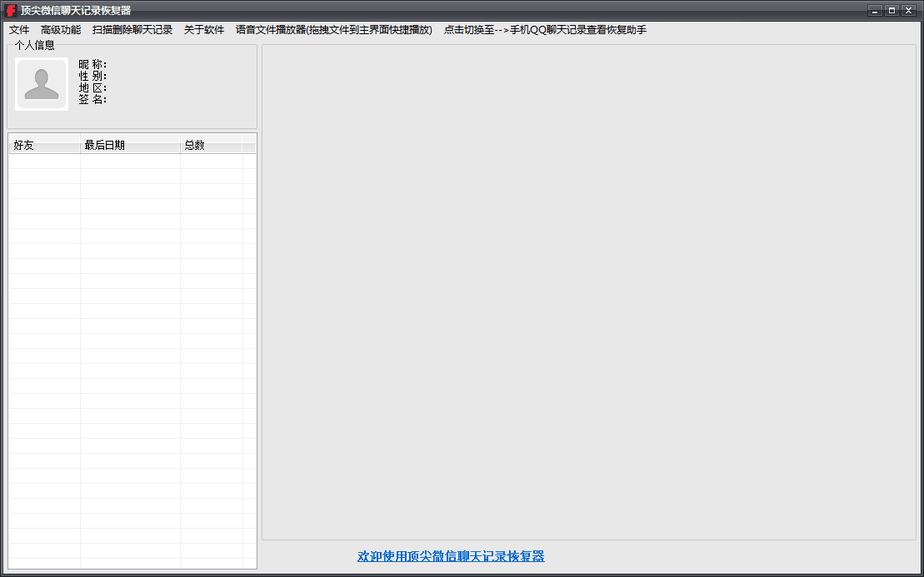Open the 关于软件 menu
The height and width of the screenshot is (577, 924).
(x=204, y=30)
